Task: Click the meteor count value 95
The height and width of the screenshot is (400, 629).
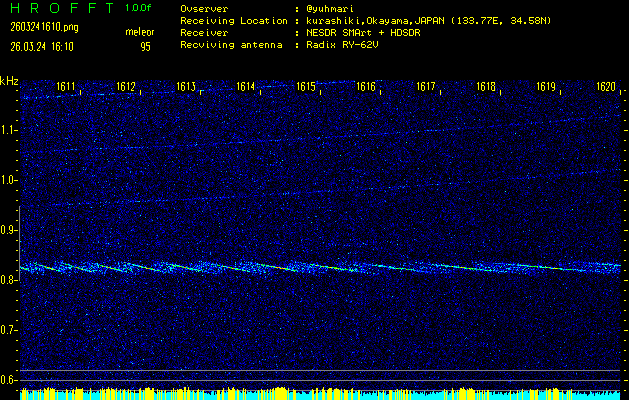Action: pos(146,46)
